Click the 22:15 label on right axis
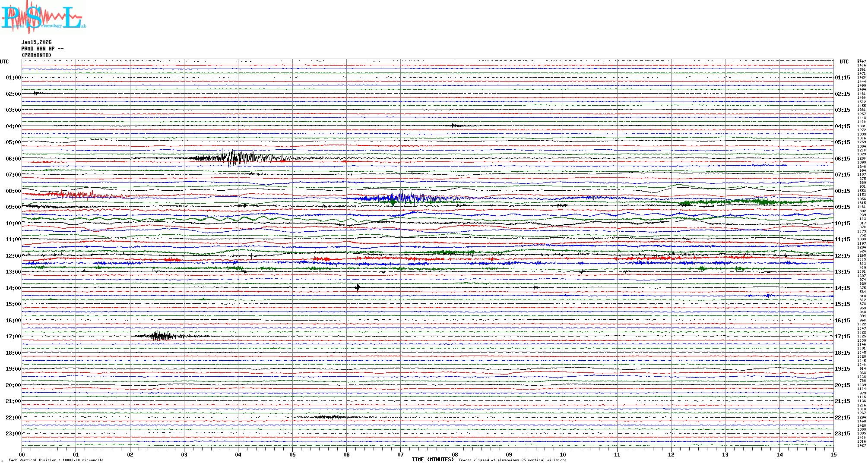Screen dimensions: 868x466 tap(842, 418)
